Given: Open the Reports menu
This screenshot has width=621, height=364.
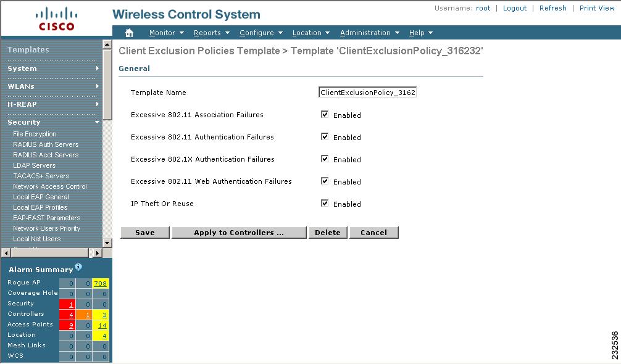Looking at the screenshot, I should 212,33.
